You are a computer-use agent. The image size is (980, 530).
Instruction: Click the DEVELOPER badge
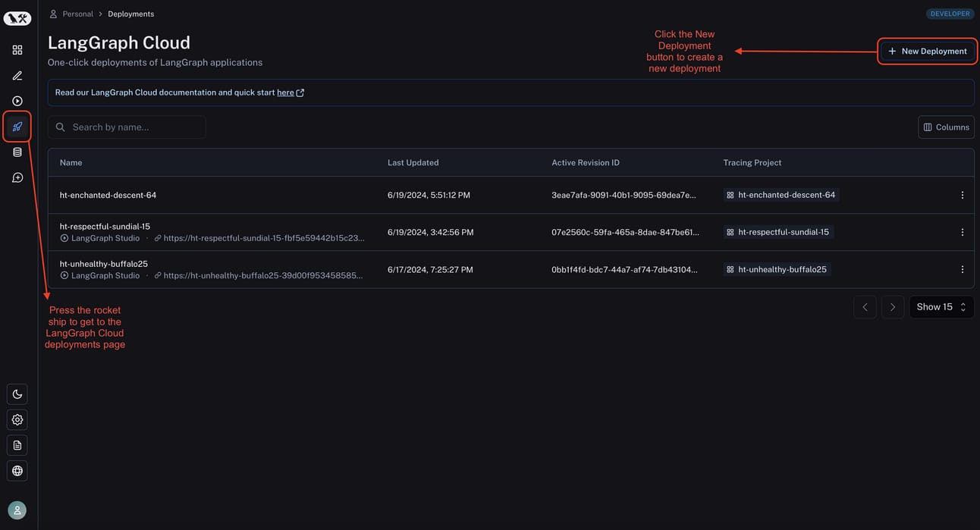[950, 14]
